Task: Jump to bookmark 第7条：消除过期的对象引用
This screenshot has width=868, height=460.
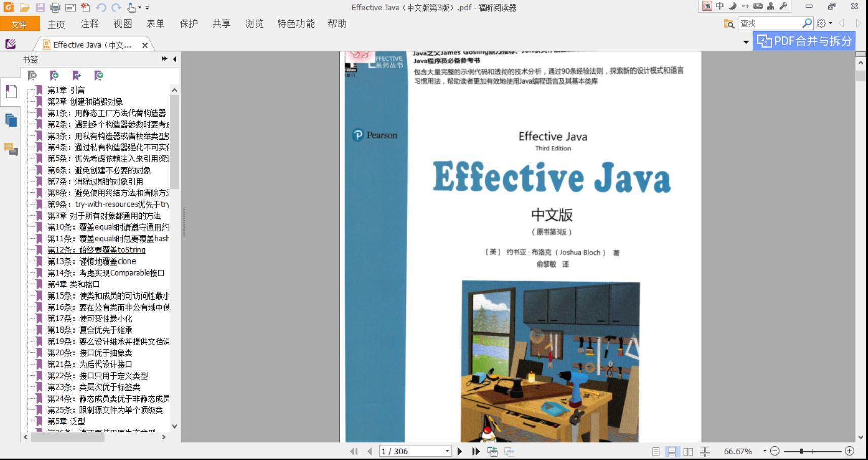Action: coord(95,182)
